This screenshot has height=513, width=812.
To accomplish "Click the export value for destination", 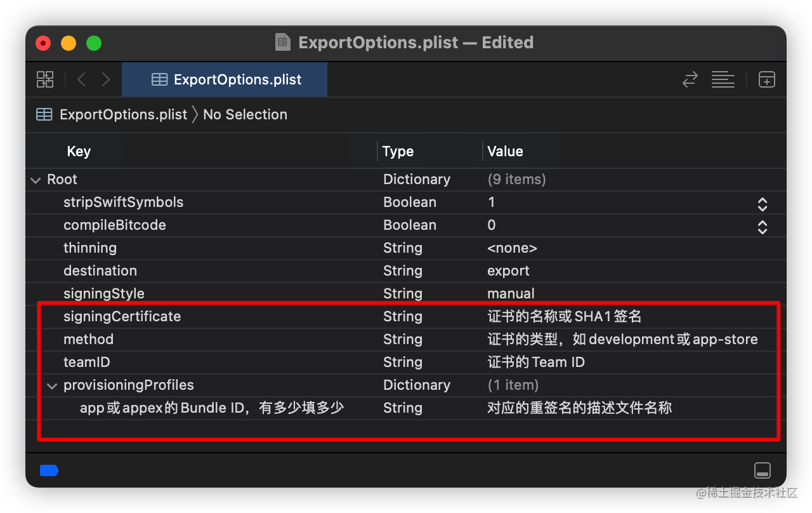I will 508,270.
